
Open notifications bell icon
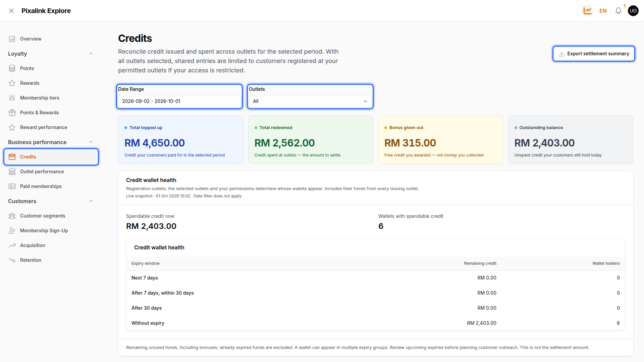click(x=618, y=11)
